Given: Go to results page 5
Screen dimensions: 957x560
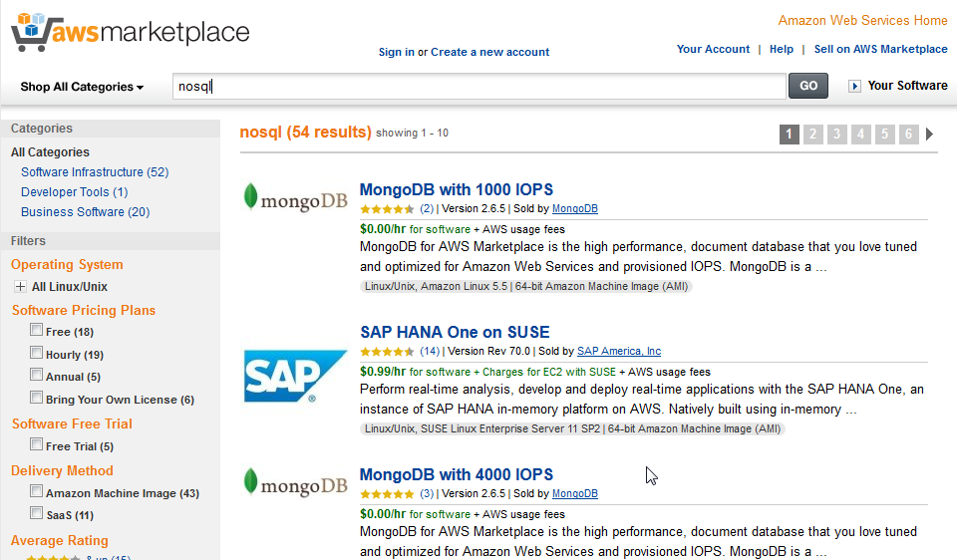Looking at the screenshot, I should (x=884, y=135).
